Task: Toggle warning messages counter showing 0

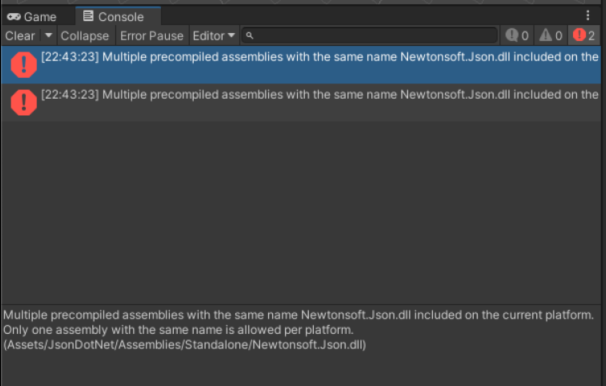Action: click(551, 36)
